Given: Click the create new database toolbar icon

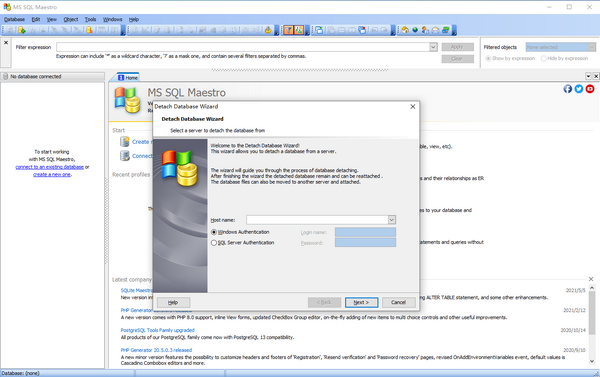Looking at the screenshot, I should (x=22, y=30).
